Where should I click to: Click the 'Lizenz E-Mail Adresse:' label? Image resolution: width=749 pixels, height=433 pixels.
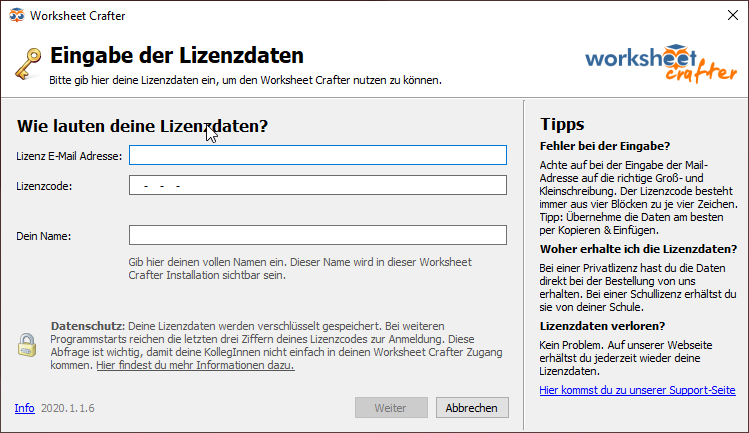click(69, 156)
